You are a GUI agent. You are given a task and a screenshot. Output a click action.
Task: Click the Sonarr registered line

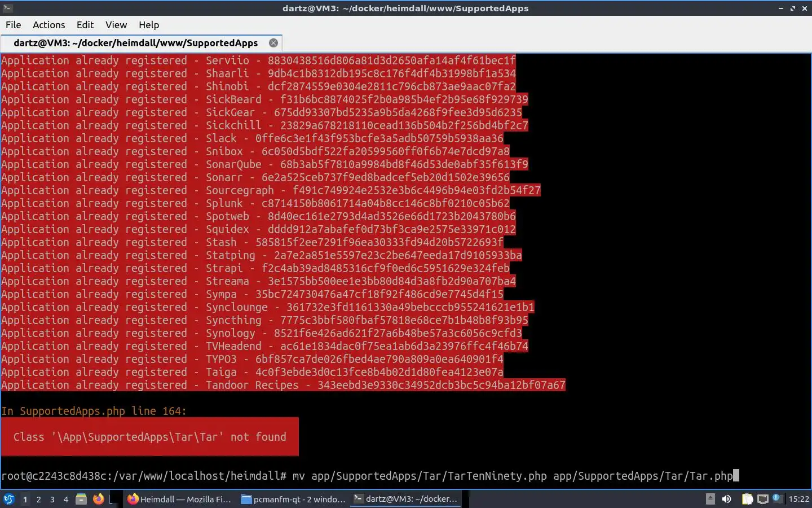click(x=255, y=177)
